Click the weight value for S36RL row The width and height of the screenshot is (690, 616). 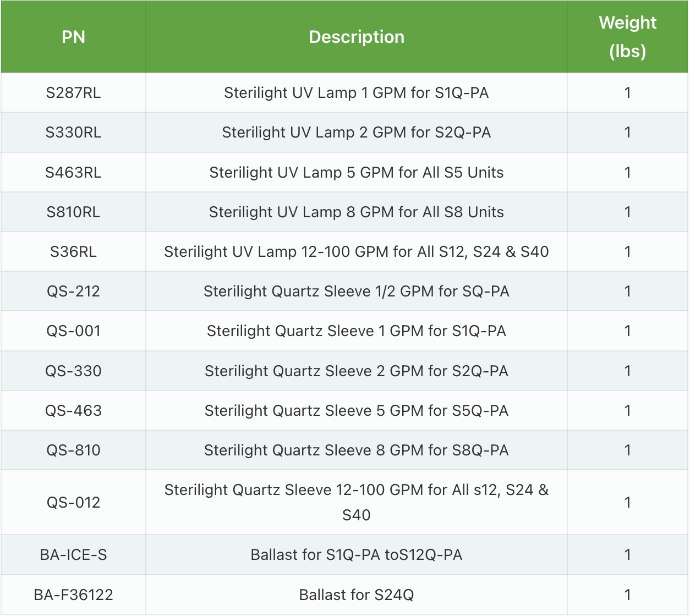coord(627,251)
